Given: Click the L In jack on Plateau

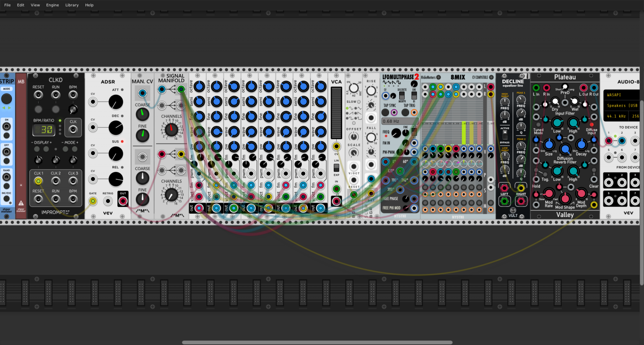Looking at the screenshot, I should pos(536,88).
